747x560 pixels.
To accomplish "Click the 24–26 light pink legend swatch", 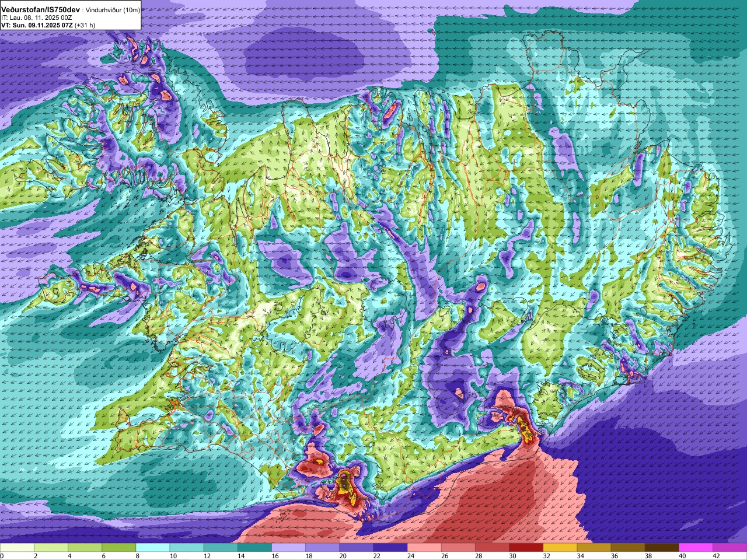I will [424, 548].
